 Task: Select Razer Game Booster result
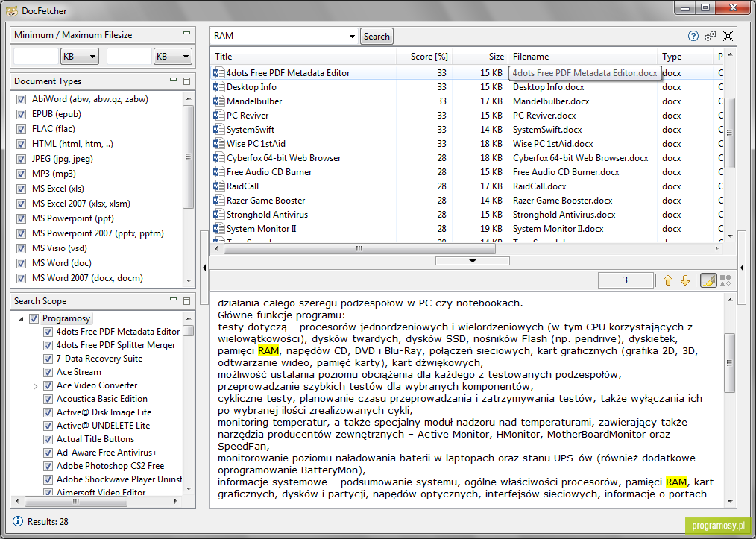tap(466, 201)
